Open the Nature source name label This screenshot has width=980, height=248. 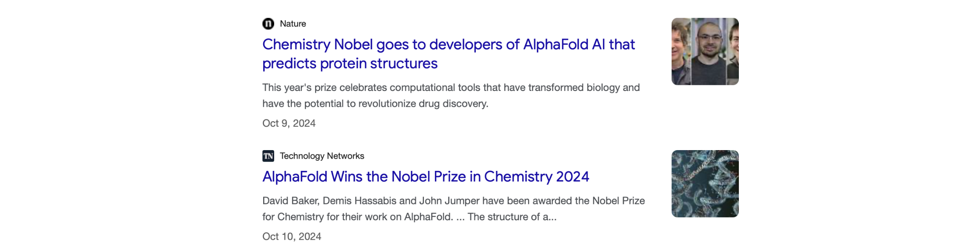point(293,24)
